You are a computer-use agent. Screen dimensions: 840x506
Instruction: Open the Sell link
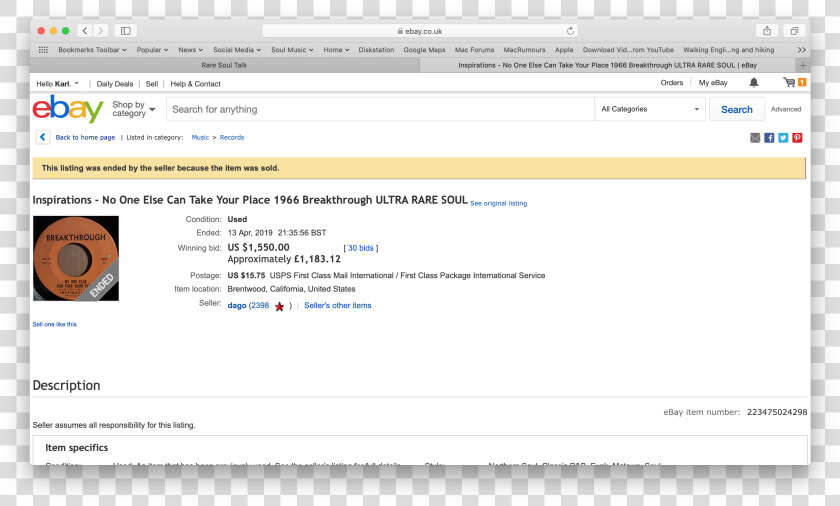tap(152, 84)
